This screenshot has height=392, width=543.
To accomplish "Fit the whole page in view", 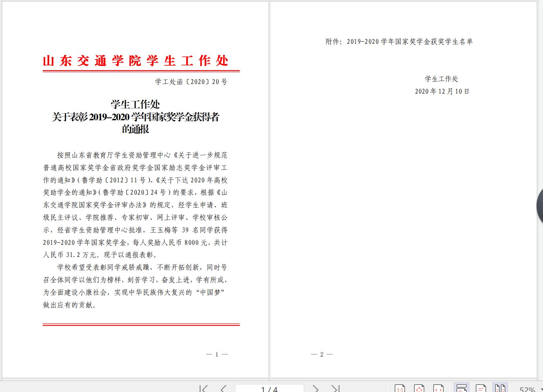I will (419, 388).
